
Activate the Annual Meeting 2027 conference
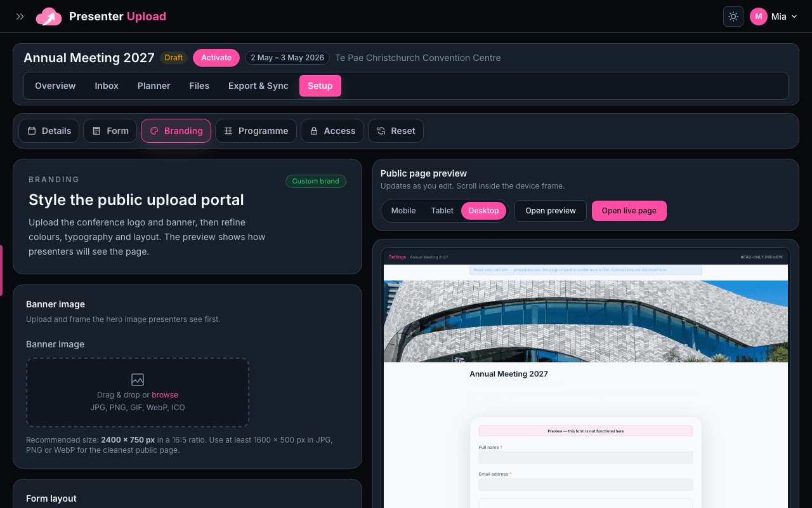216,58
